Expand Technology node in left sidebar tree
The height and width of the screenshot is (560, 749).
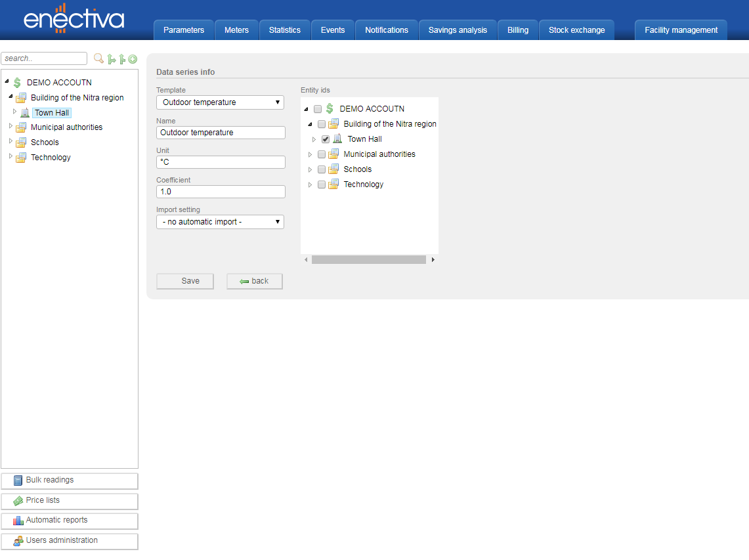(11, 157)
